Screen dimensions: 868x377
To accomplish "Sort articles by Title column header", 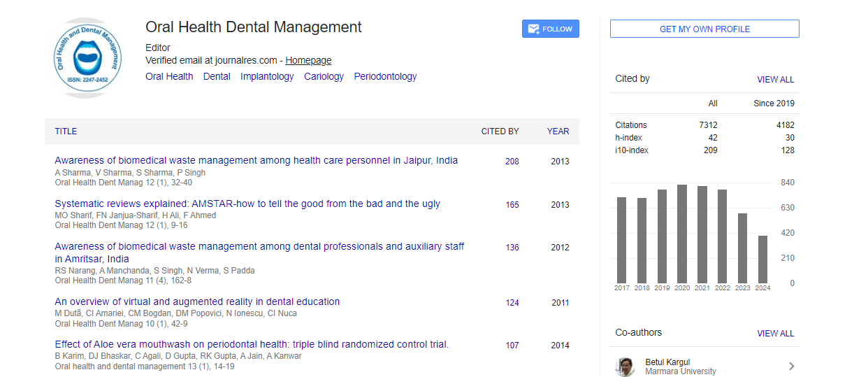I will [66, 131].
